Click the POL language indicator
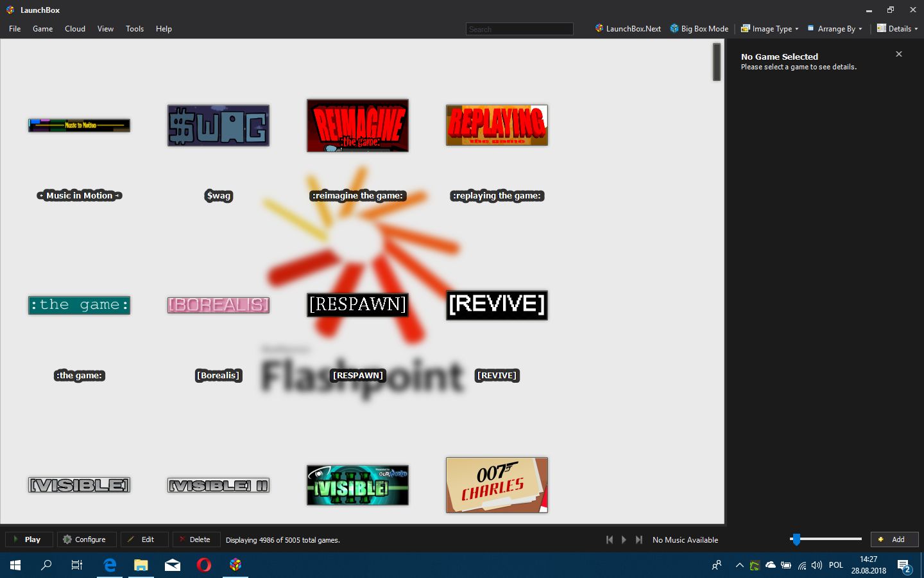924x578 pixels. tap(836, 565)
